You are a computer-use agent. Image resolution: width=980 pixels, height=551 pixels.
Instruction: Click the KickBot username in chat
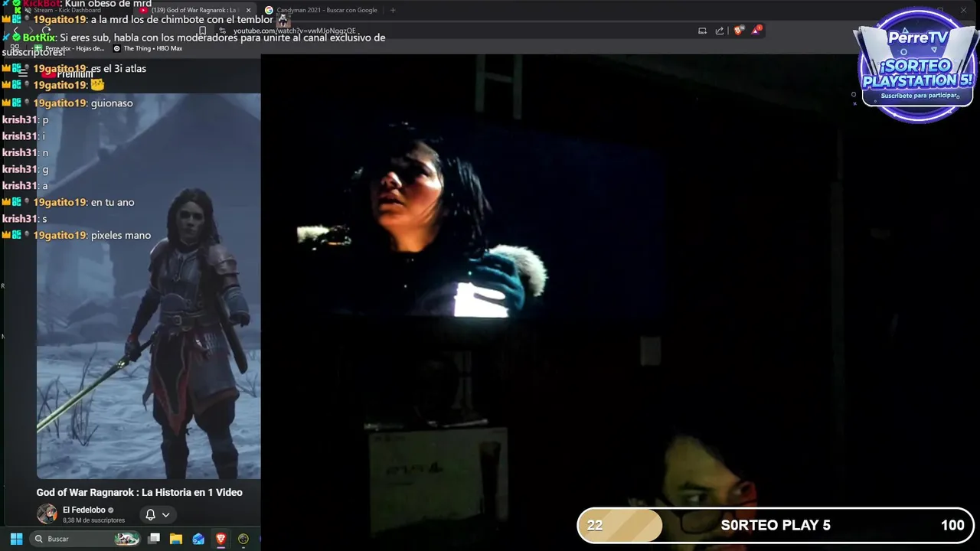click(41, 4)
